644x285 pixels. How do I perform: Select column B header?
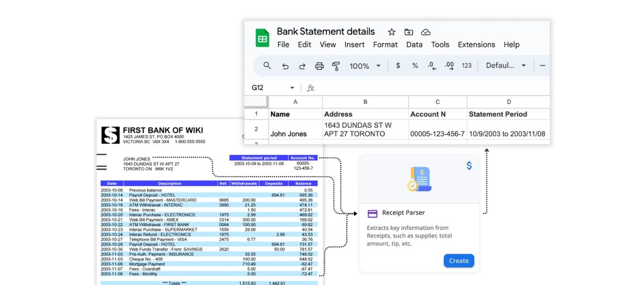point(365,102)
